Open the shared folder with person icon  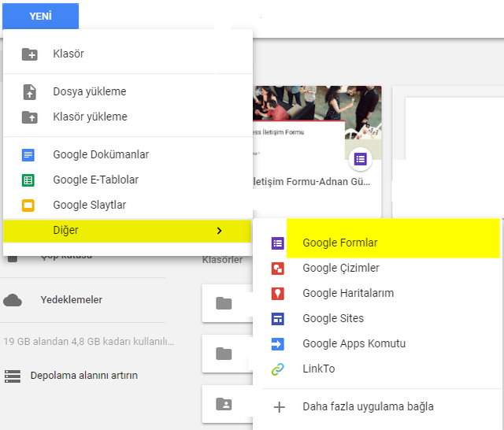[228, 404]
